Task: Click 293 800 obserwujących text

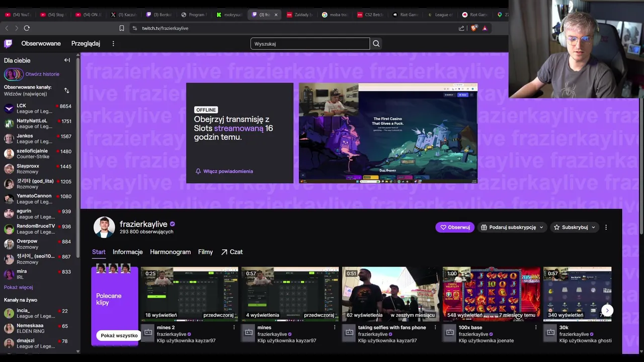Action: [x=146, y=232]
